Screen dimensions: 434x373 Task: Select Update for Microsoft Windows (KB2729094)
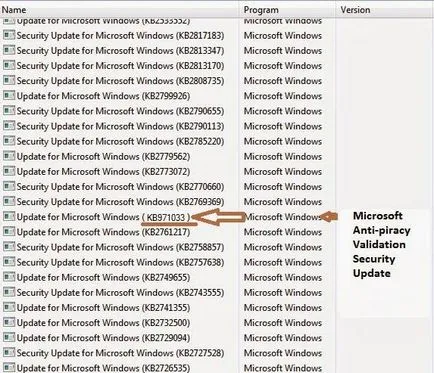[103, 338]
